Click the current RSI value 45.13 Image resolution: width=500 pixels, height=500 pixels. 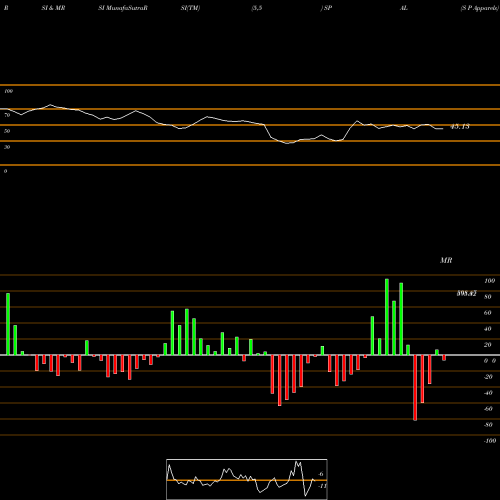[460, 127]
